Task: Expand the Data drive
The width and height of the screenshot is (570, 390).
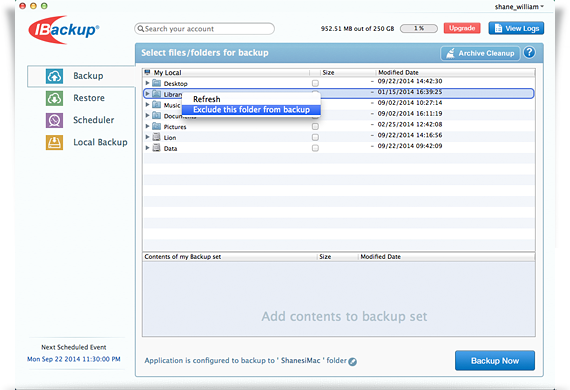Action: pyautogui.click(x=147, y=148)
